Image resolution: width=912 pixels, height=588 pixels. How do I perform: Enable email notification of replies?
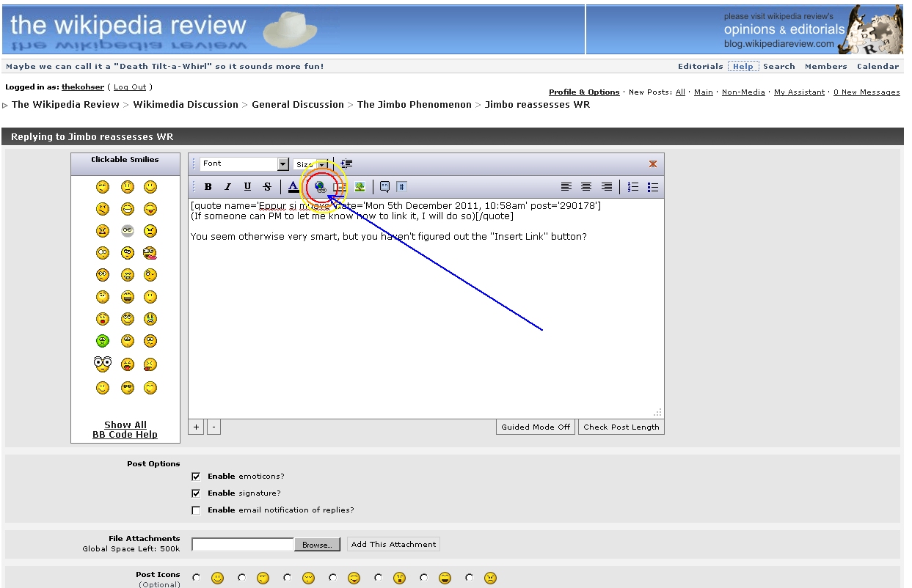(x=196, y=510)
